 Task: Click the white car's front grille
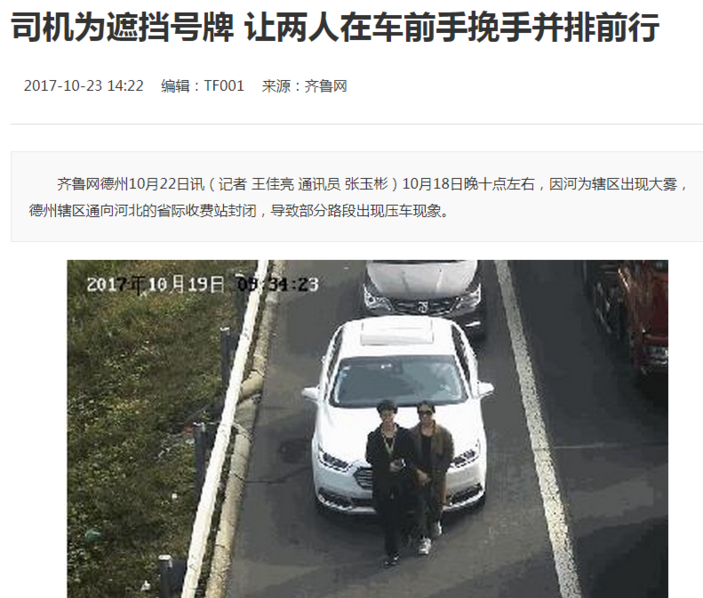[x=363, y=481]
